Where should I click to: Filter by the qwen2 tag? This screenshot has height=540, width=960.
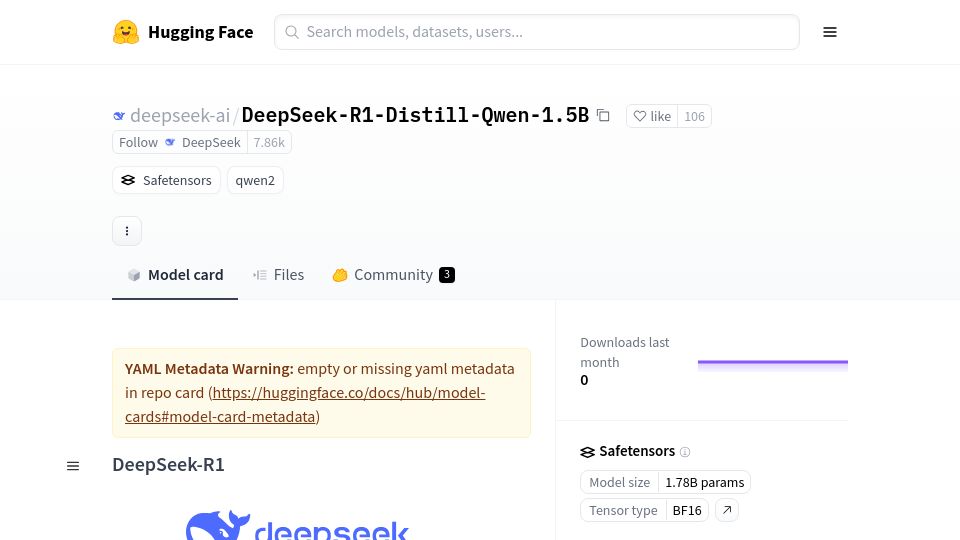click(x=255, y=180)
